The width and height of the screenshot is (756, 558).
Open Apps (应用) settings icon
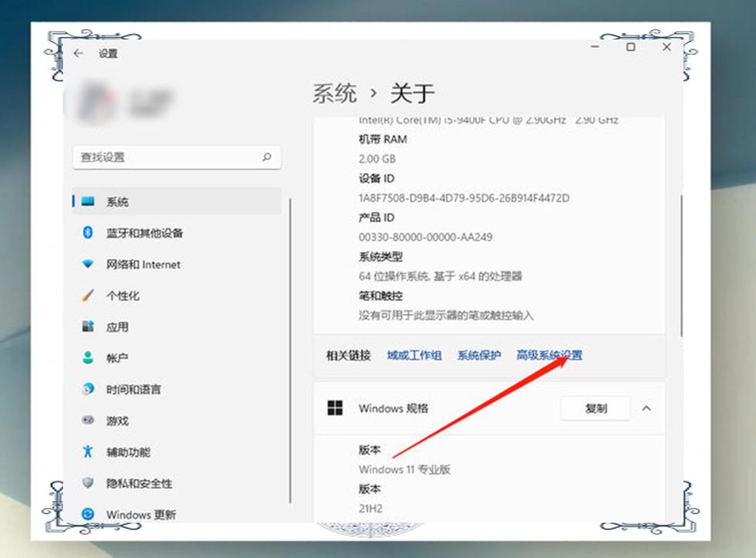pyautogui.click(x=88, y=327)
